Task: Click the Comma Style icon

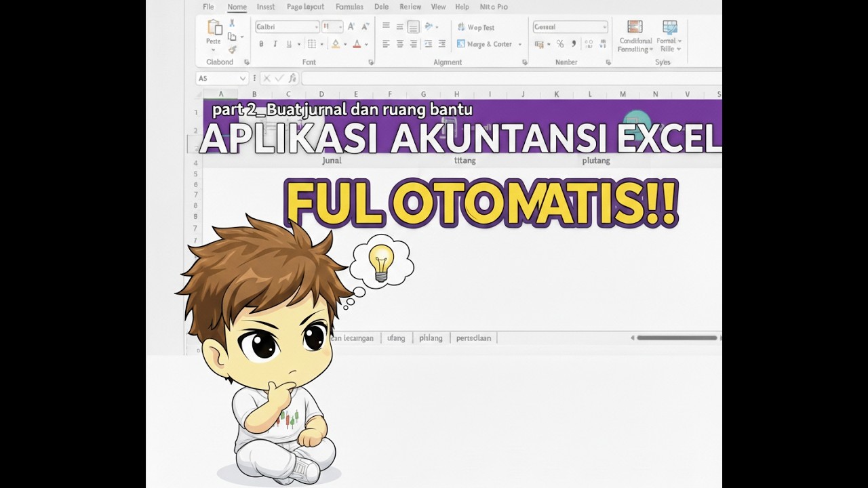Action: click(574, 44)
